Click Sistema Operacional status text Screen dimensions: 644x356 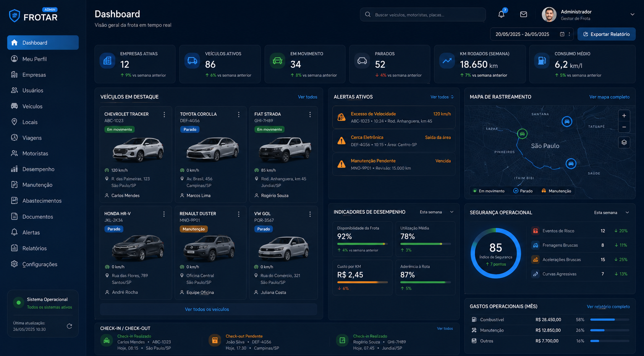tap(47, 300)
